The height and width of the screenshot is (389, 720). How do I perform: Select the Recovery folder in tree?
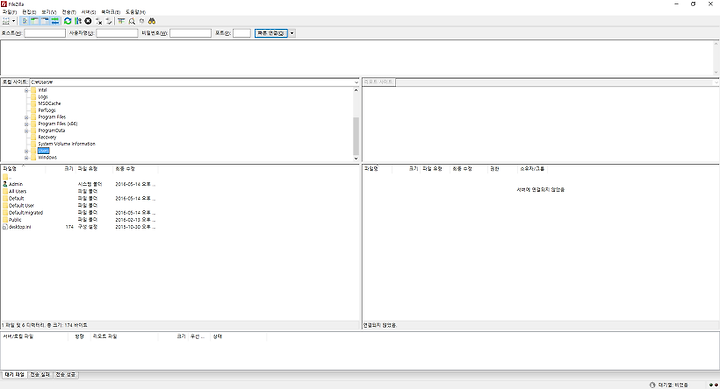(x=47, y=137)
